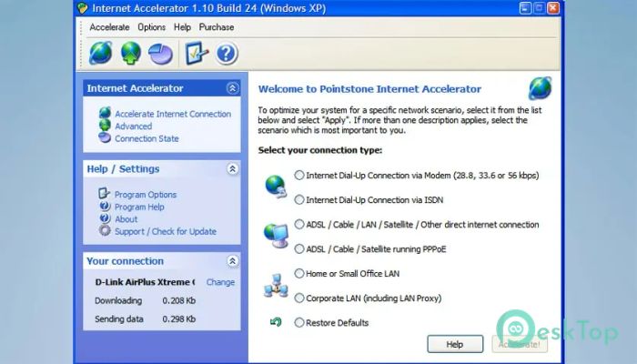Image resolution: width=637 pixels, height=364 pixels.
Task: Click the question icon next to About
Action: [105, 218]
